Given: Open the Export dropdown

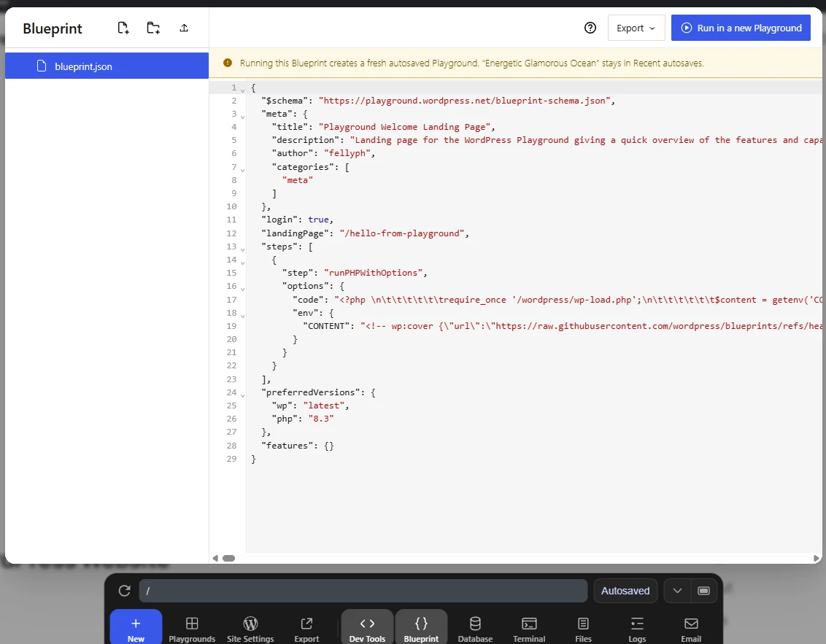Looking at the screenshot, I should point(636,28).
